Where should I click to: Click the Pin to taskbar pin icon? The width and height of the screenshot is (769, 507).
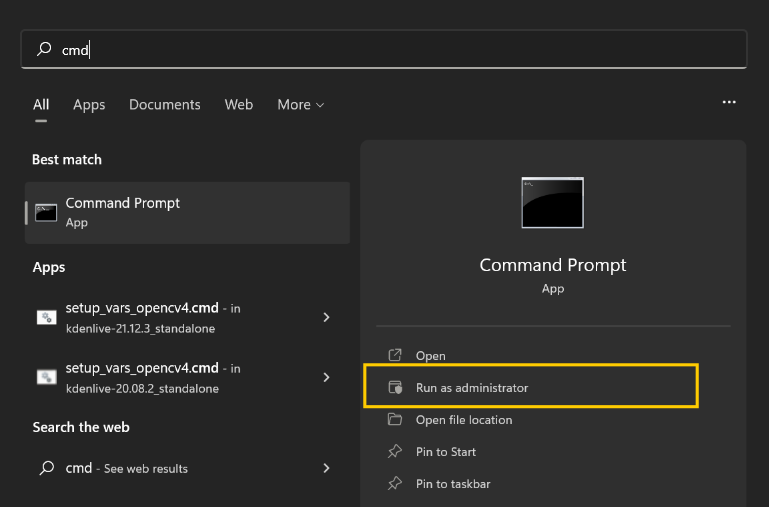click(x=395, y=483)
